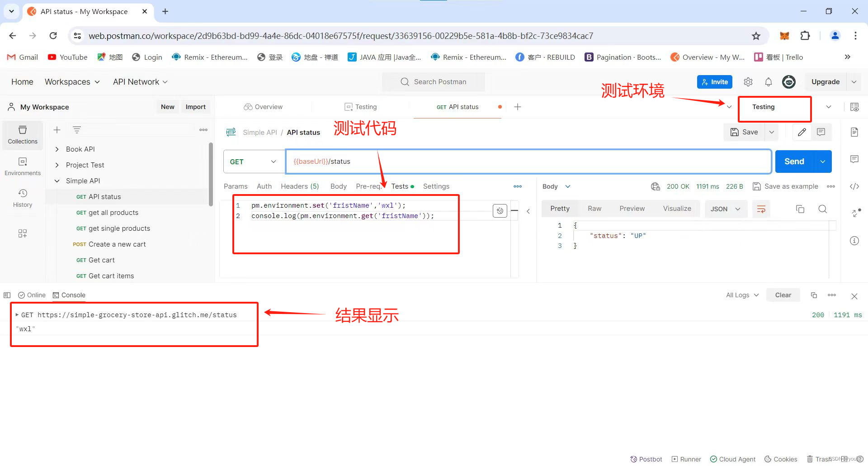Click the Save button

click(744, 132)
